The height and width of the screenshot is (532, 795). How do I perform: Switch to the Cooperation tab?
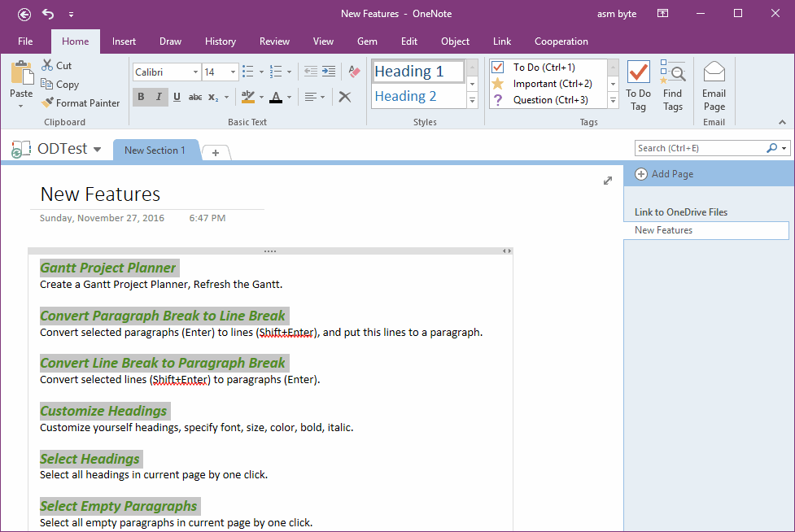tap(561, 41)
